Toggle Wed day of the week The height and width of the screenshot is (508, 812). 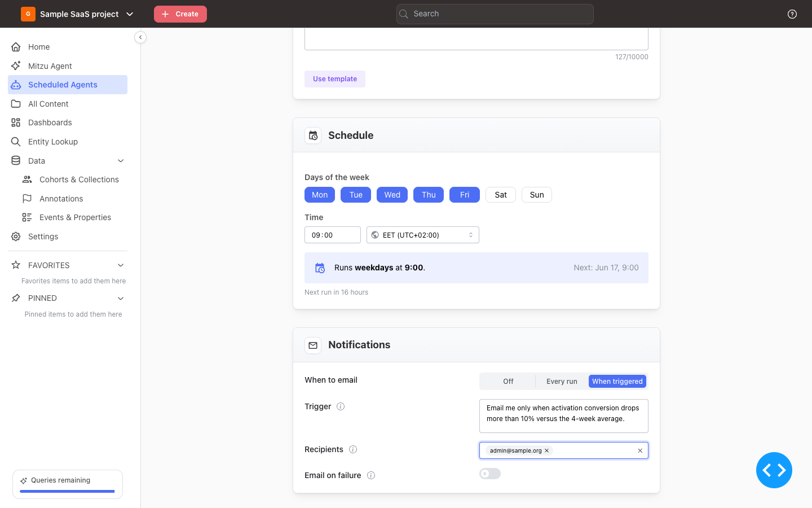click(392, 195)
